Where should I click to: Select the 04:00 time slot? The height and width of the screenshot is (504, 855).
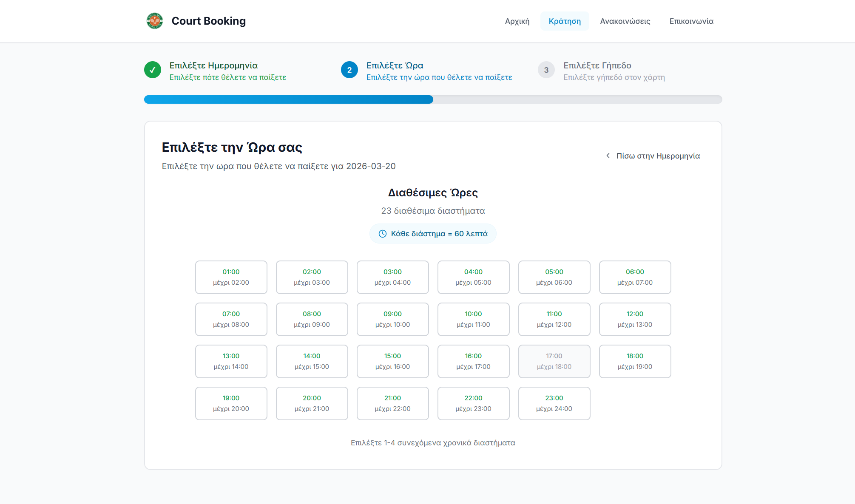click(x=474, y=277)
